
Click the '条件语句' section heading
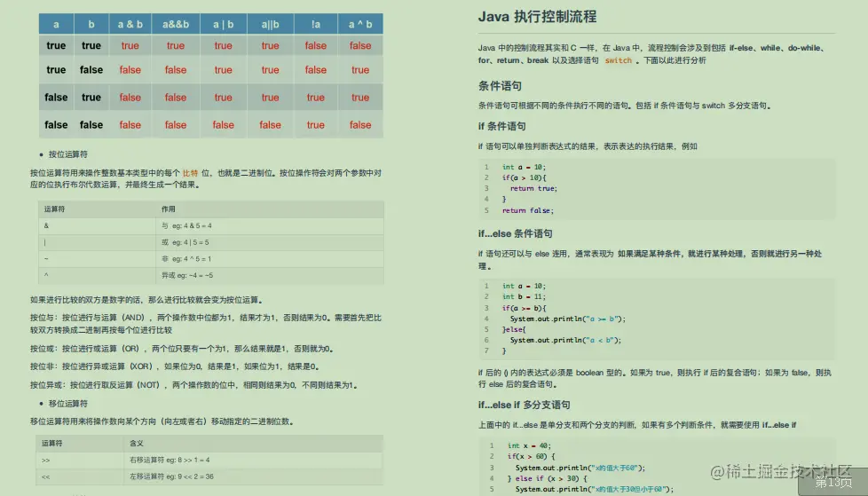tap(500, 86)
